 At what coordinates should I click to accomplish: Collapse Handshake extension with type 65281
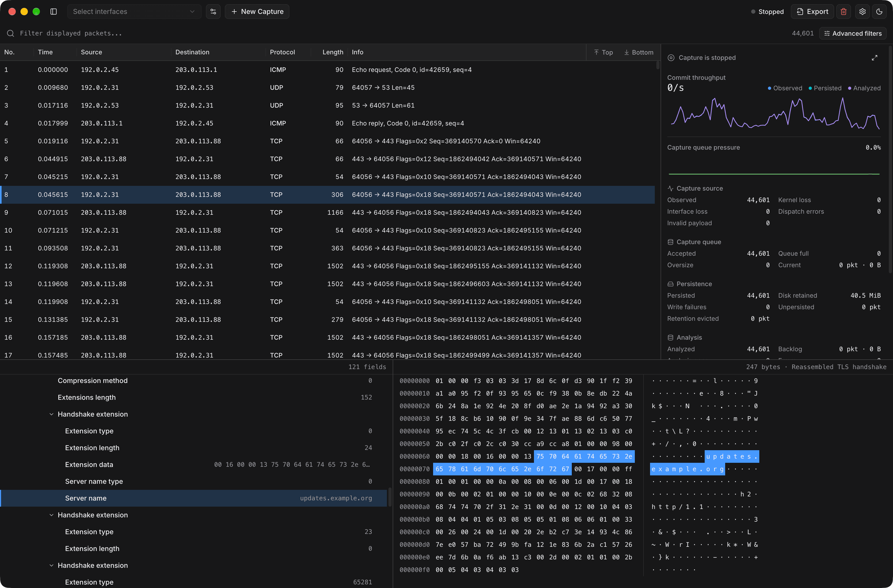(51, 565)
